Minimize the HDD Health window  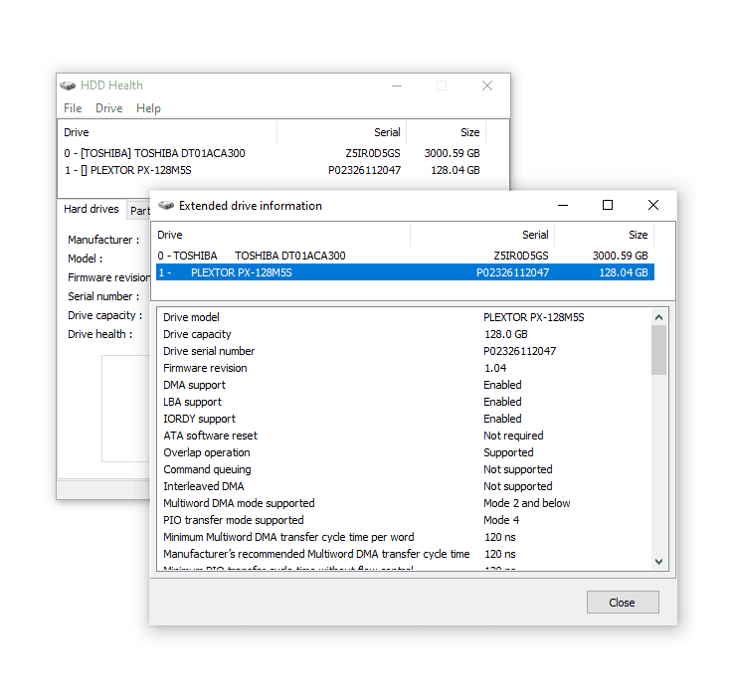click(x=397, y=86)
